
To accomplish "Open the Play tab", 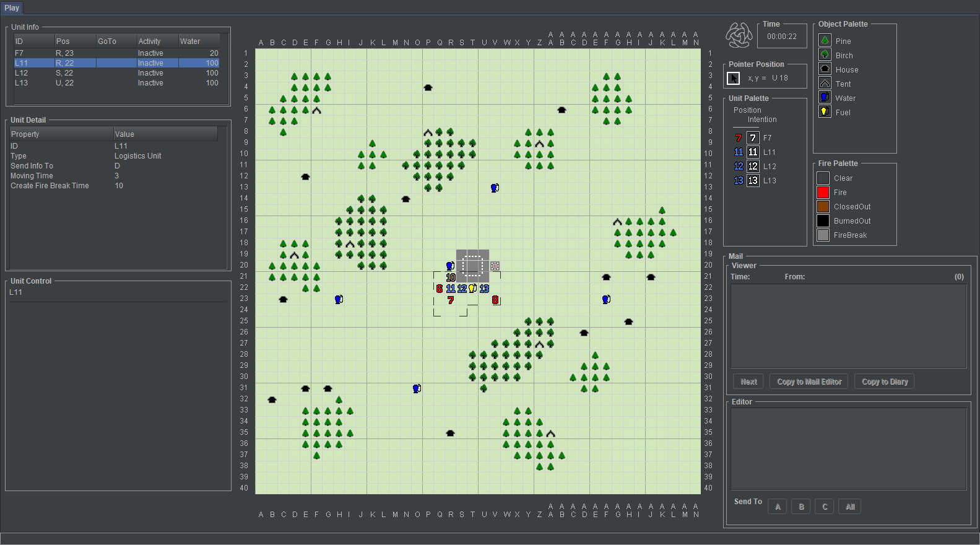I will click(x=12, y=8).
